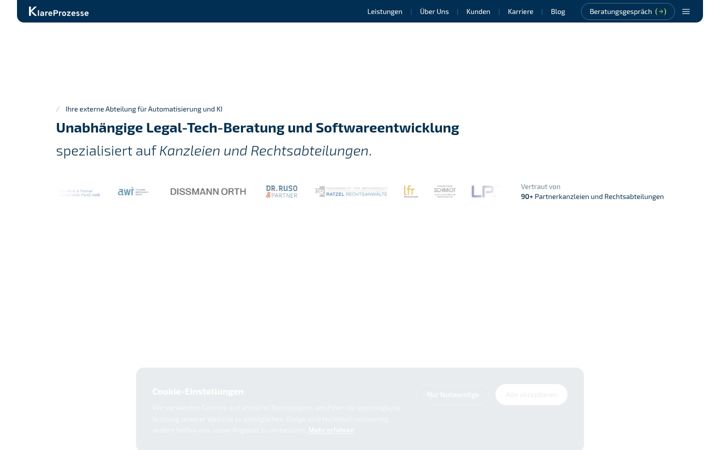Open the Leistungen menu item
Viewport: 720px width, 450px height.
tap(384, 11)
